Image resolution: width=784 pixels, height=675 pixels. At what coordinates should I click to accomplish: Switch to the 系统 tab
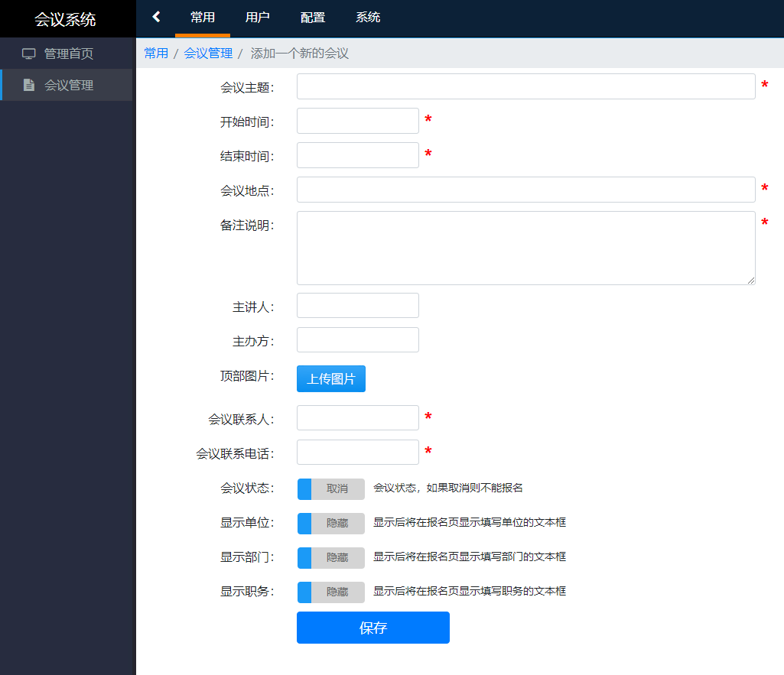click(368, 18)
